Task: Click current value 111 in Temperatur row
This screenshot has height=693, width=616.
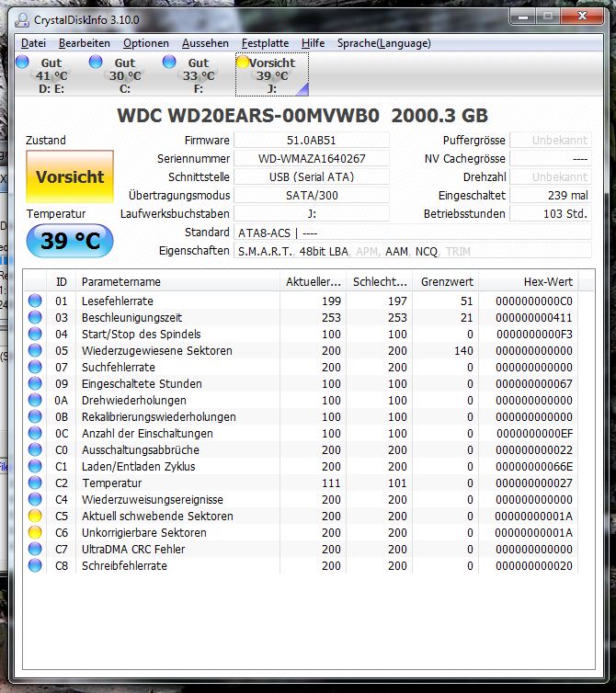Action: point(331,483)
